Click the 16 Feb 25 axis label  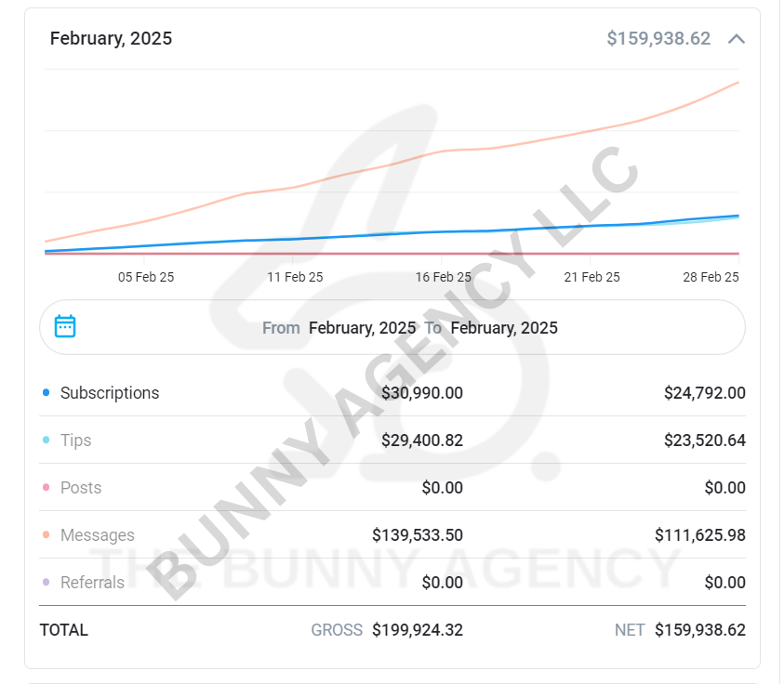[x=444, y=277]
